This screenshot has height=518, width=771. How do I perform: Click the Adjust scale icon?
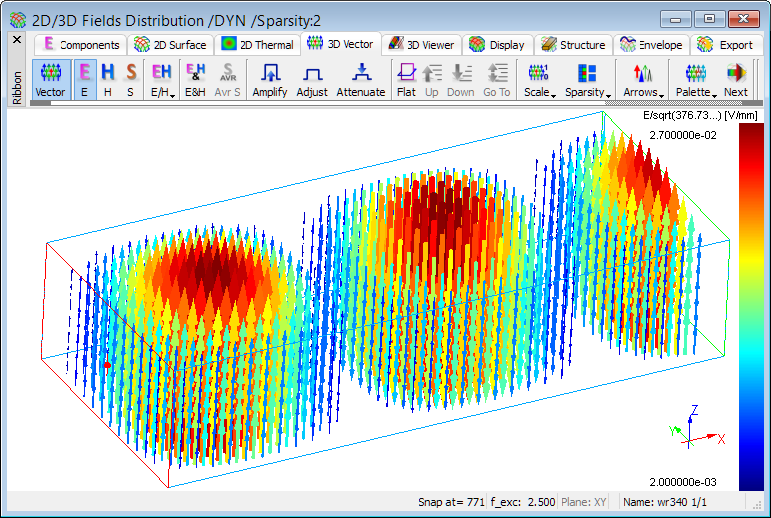[312, 79]
